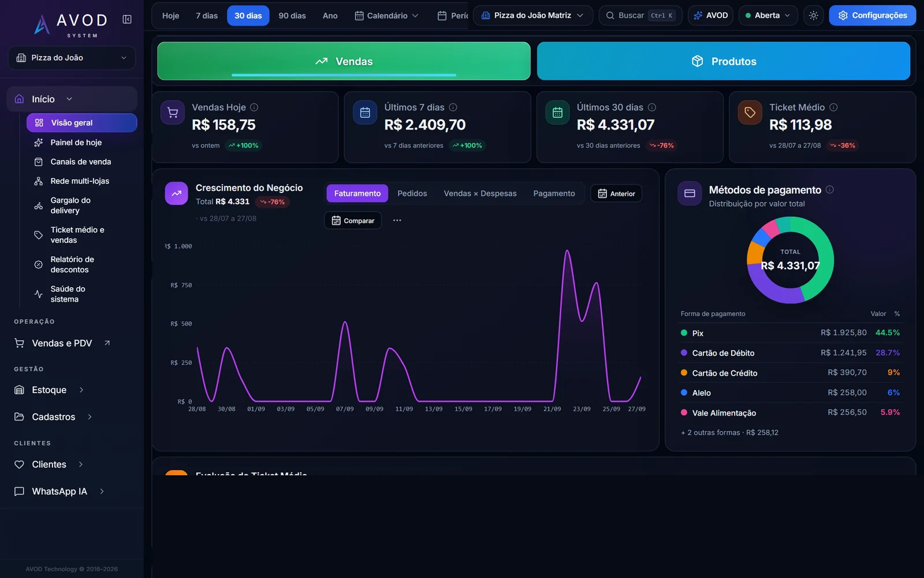Open the Aberta status dropdown
Screen dimensions: 924x578
tap(768, 16)
